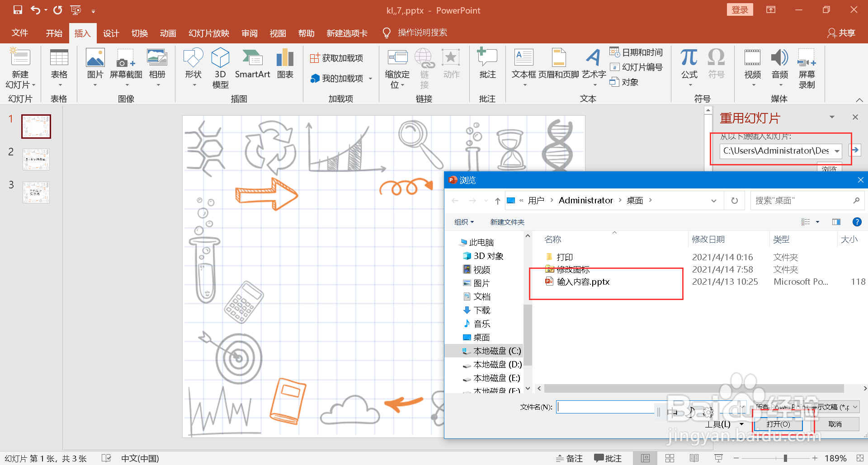Open the Organize (组织) menu
Viewport: 868px width, 465px height.
tap(464, 222)
